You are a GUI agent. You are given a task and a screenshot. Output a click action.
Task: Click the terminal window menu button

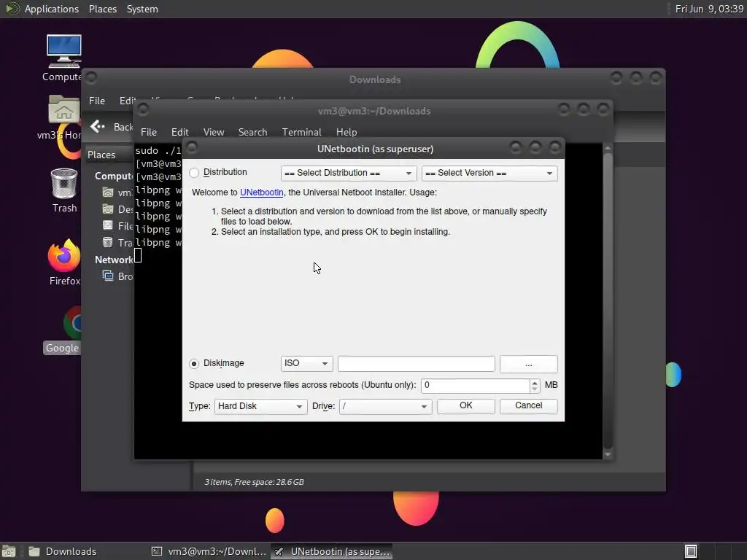point(143,110)
